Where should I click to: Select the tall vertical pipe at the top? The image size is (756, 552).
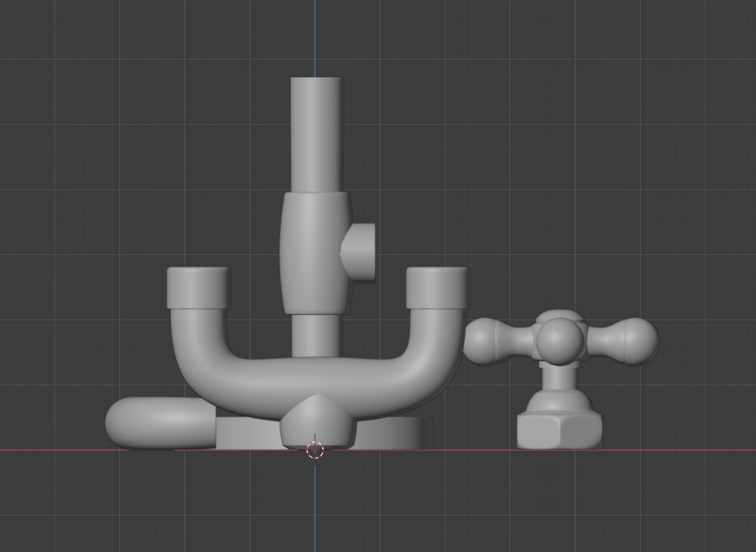coord(317,135)
